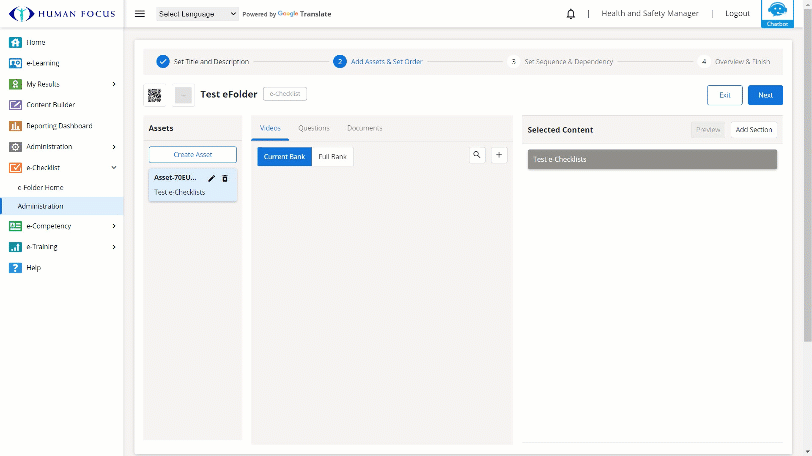Click the search magnifier icon in Videos

477,155
